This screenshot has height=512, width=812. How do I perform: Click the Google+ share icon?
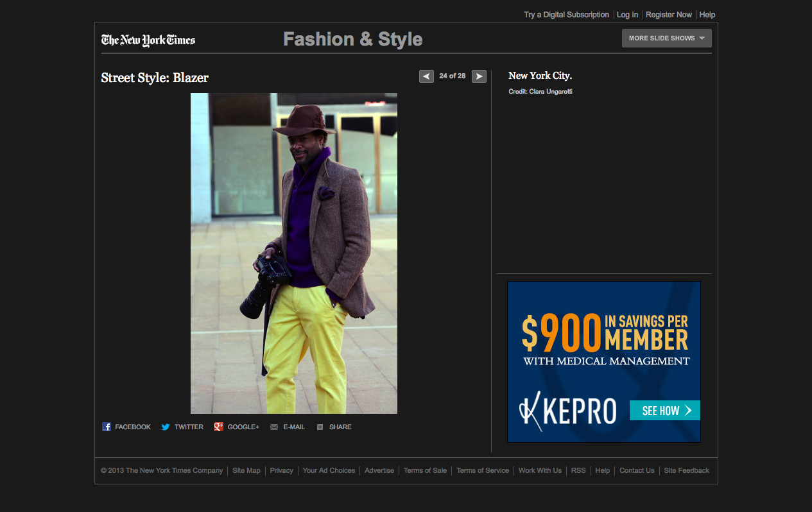coord(219,427)
